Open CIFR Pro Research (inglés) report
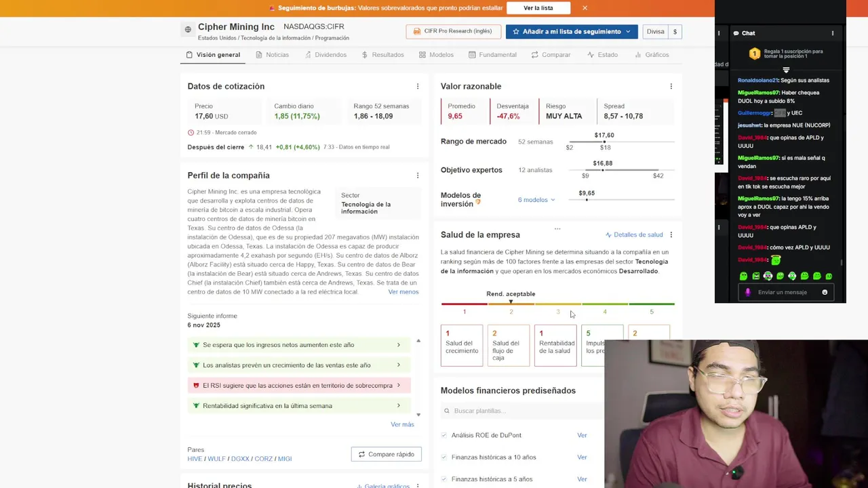This screenshot has width=868, height=488. click(x=454, y=31)
